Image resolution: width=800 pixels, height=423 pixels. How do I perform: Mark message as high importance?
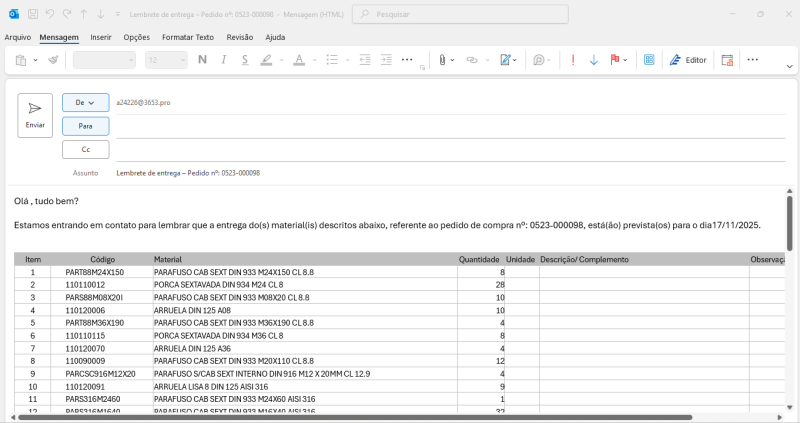tap(573, 60)
